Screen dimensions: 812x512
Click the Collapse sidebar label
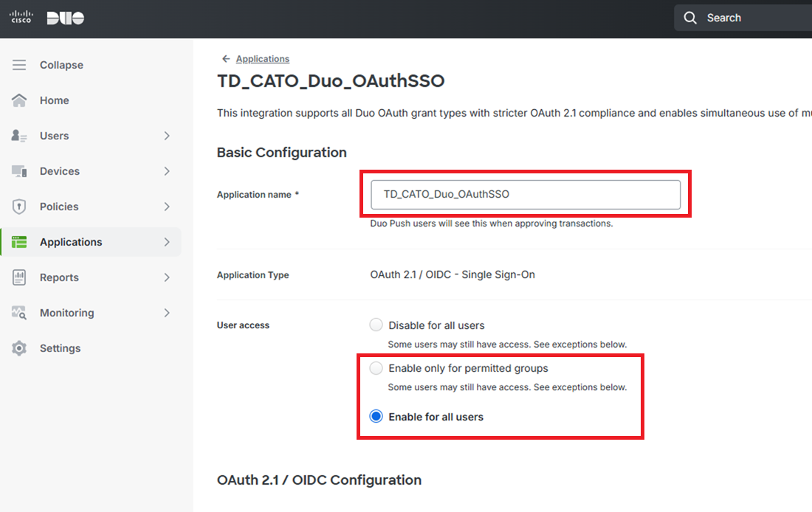point(61,65)
